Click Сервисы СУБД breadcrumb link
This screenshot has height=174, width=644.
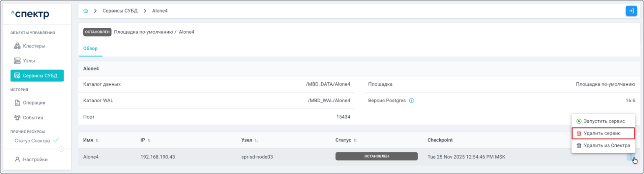pyautogui.click(x=120, y=11)
